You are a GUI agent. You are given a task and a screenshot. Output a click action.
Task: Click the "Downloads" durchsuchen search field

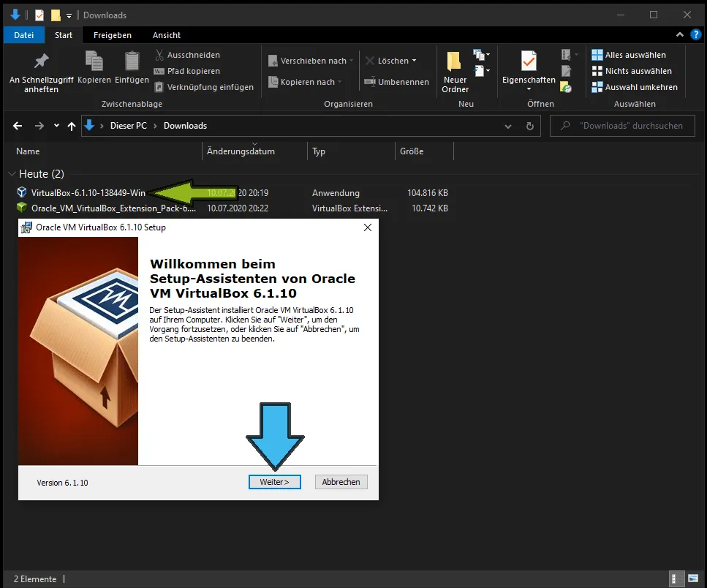pyautogui.click(x=622, y=126)
